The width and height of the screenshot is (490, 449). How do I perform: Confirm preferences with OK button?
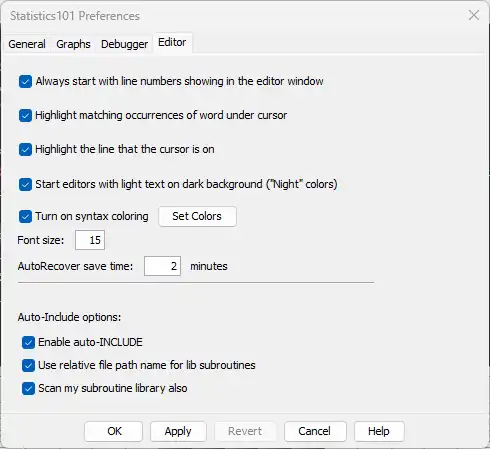(113, 431)
